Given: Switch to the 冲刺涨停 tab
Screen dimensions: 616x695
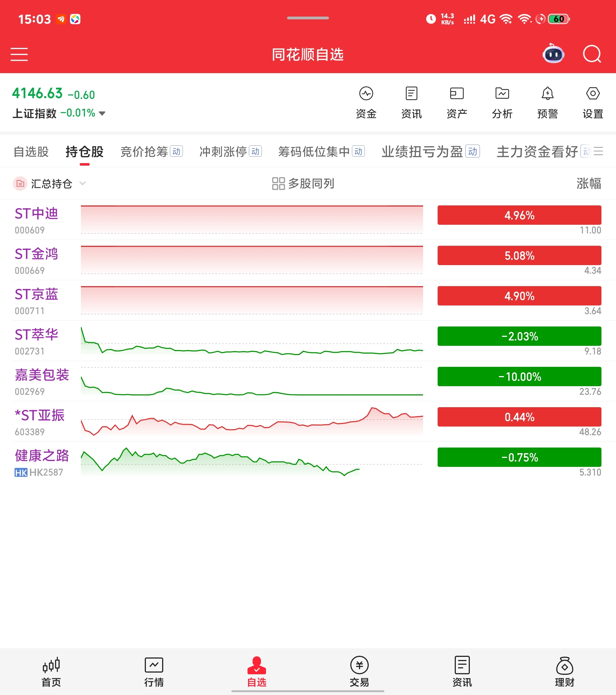Looking at the screenshot, I should coord(223,152).
